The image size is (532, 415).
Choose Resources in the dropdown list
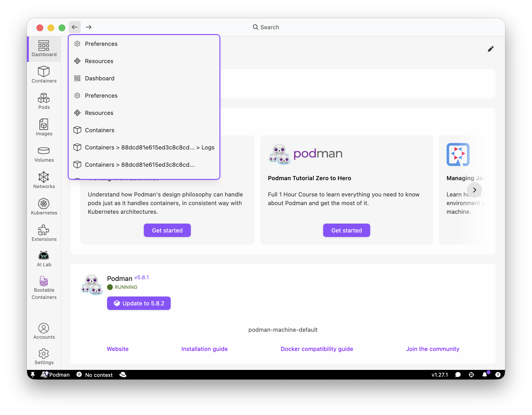point(99,61)
